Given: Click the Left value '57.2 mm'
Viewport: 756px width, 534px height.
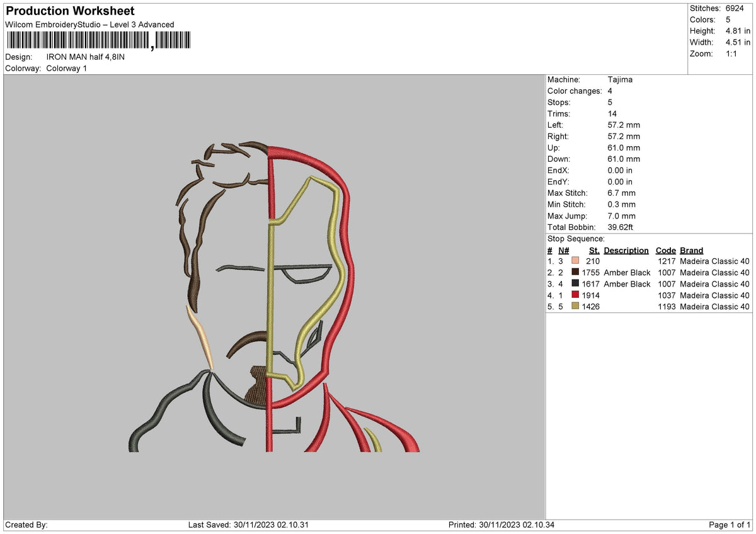Looking at the screenshot, I should click(x=624, y=125).
